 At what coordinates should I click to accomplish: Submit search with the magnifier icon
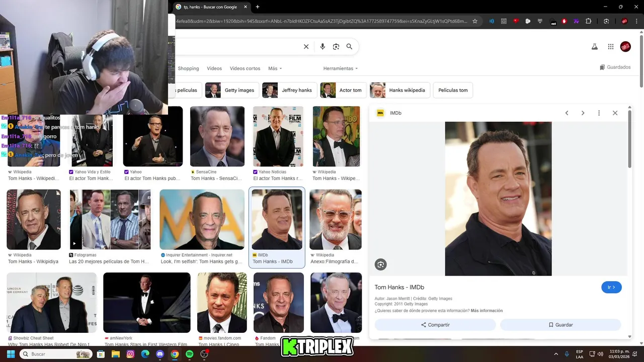click(x=349, y=47)
